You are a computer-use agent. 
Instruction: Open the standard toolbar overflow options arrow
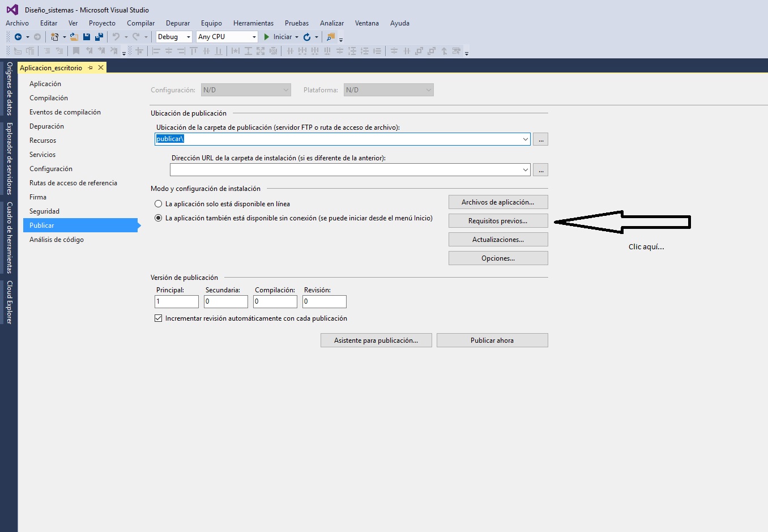[340, 40]
